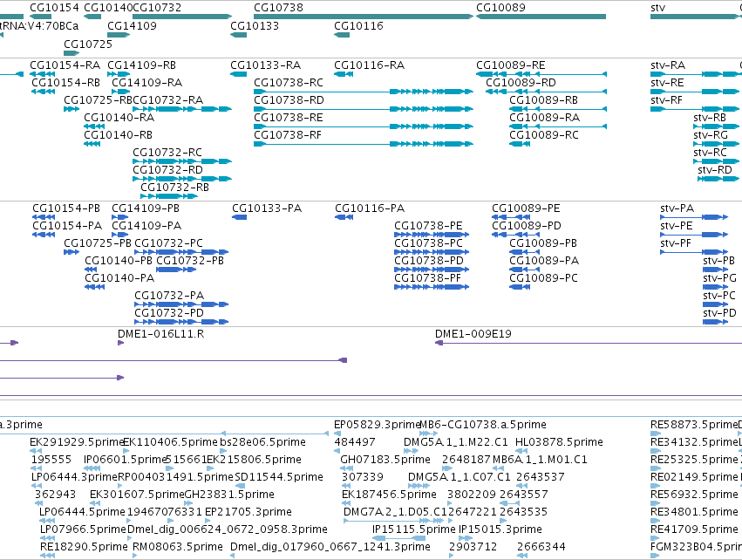Click transcript CG10140-RB
The height and width of the screenshot is (560, 742).
(119, 135)
